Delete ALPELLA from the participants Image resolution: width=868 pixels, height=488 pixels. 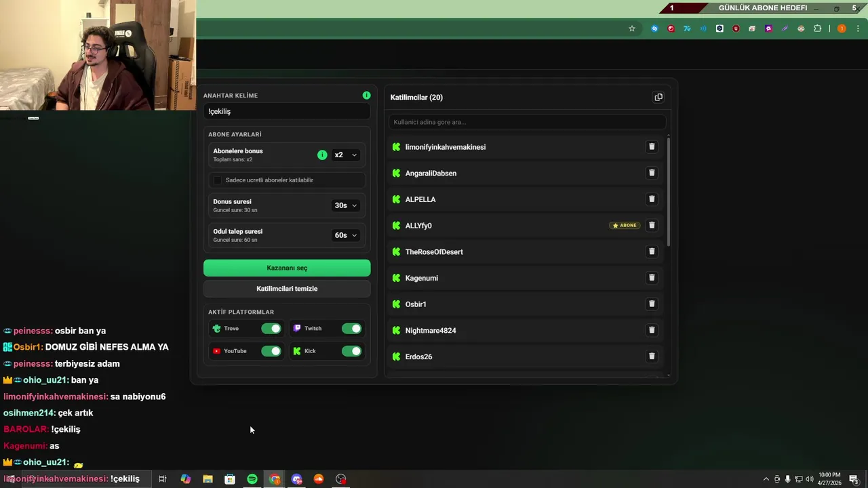coord(652,199)
